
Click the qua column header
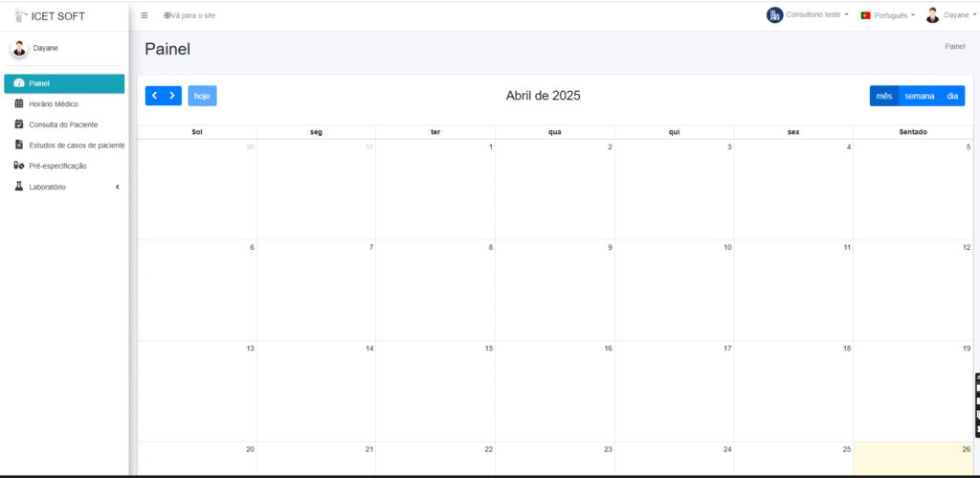pyautogui.click(x=554, y=132)
